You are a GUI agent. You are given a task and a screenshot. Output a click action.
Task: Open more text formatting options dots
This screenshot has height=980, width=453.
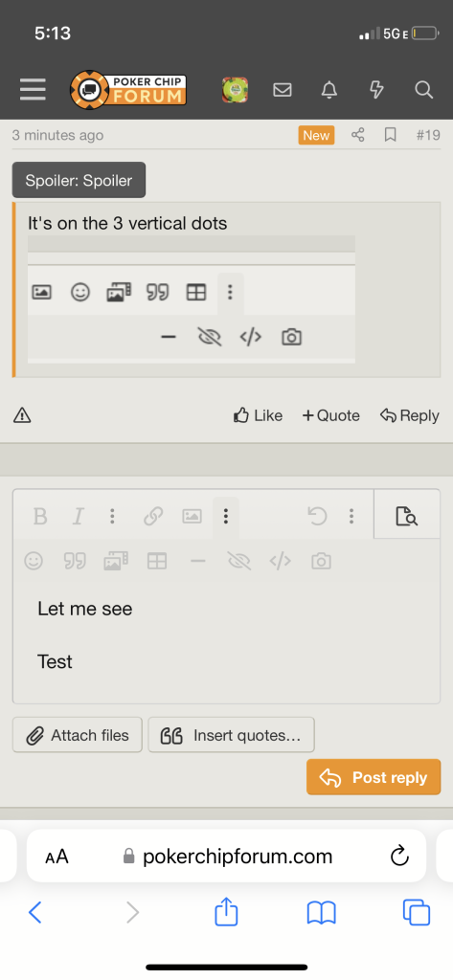[112, 516]
